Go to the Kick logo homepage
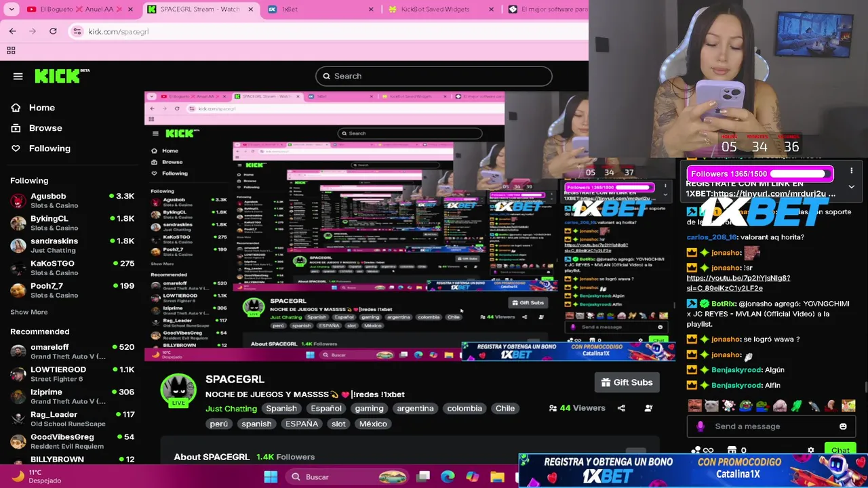Viewport: 868px width, 488px height. [x=61, y=76]
